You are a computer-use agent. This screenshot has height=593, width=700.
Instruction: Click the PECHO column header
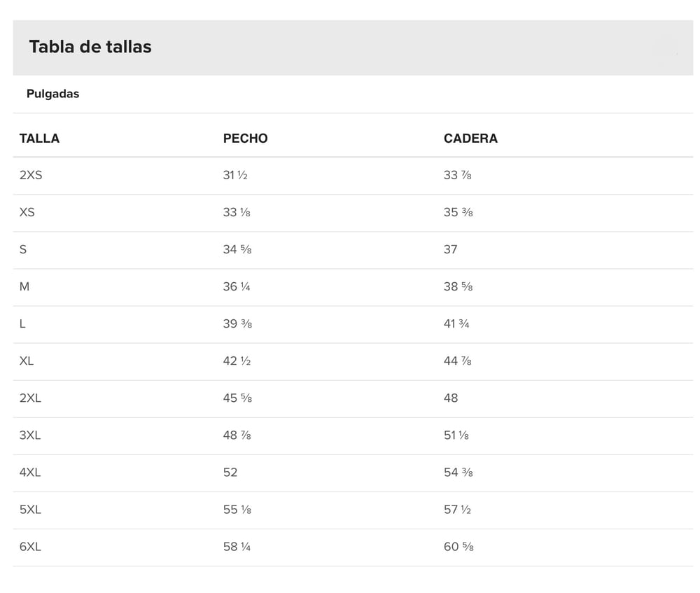pos(245,139)
